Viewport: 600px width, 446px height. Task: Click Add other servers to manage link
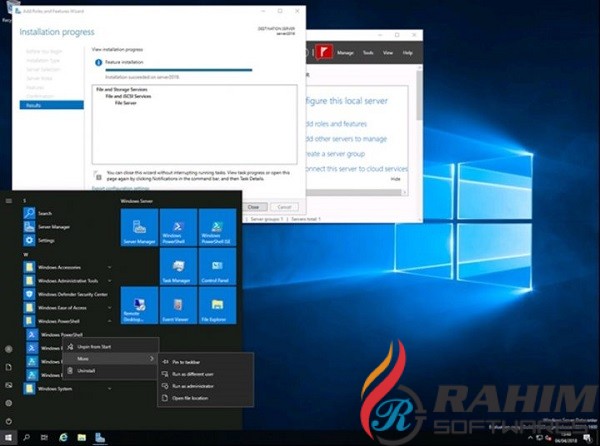[x=346, y=139]
